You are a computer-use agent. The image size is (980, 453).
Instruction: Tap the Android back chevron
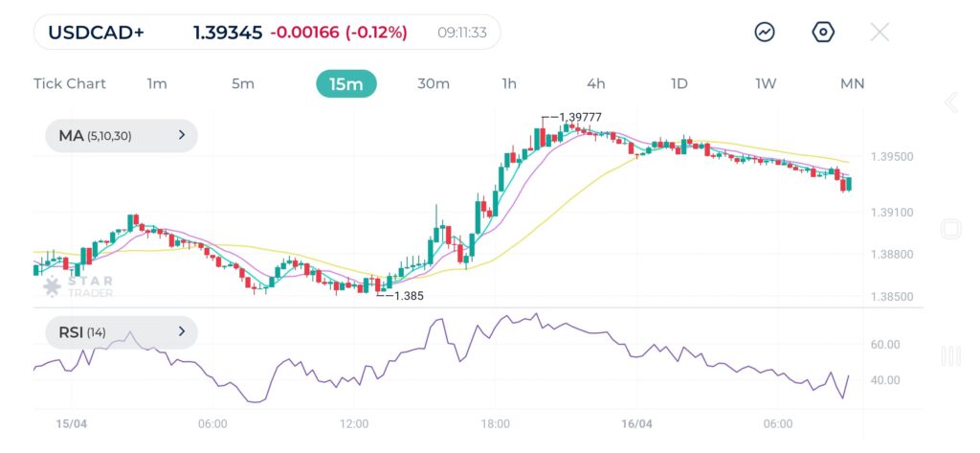(x=950, y=102)
